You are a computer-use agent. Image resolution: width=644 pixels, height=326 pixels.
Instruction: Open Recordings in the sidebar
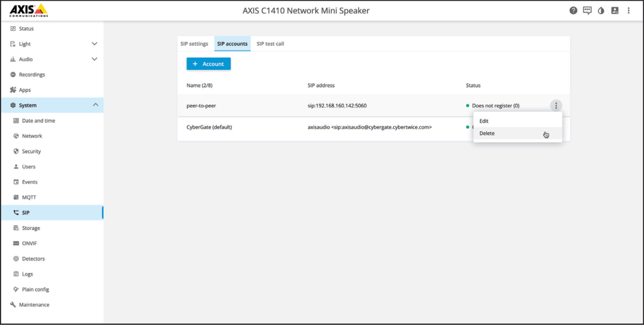[32, 75]
